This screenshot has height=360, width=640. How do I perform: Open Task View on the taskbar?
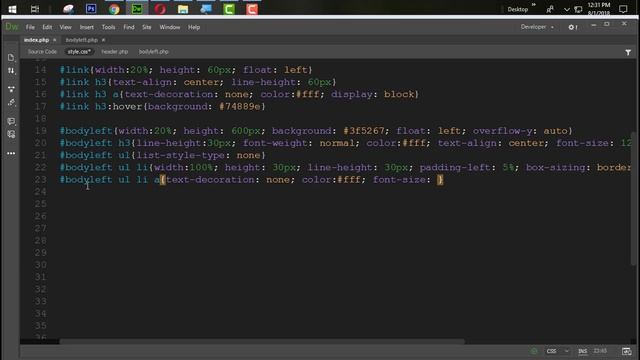click(x=35, y=9)
